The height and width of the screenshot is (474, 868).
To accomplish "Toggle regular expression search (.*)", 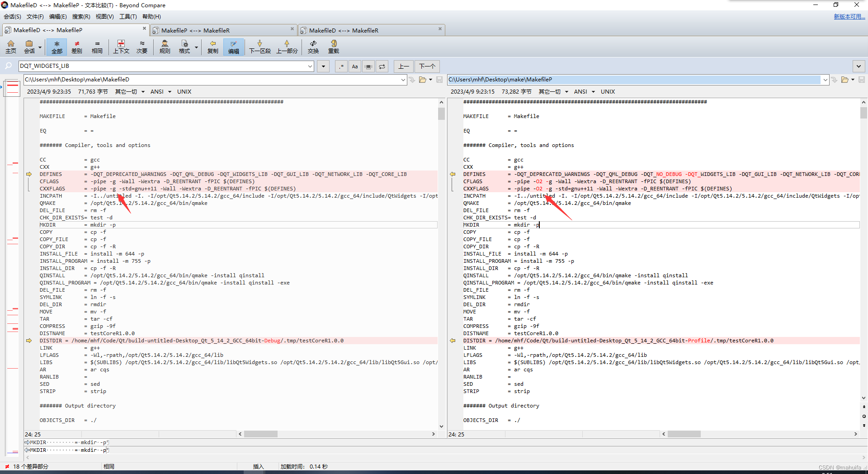I will point(341,66).
